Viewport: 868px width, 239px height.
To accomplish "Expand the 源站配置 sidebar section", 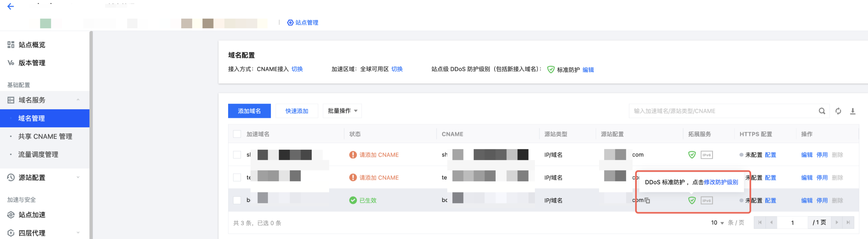I will click(x=78, y=177).
